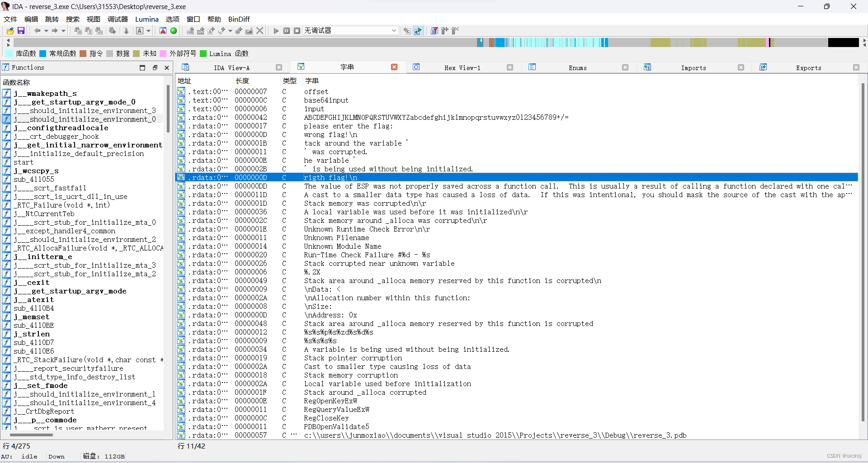Open a file using the folder icon
The image size is (868, 463).
(9, 30)
